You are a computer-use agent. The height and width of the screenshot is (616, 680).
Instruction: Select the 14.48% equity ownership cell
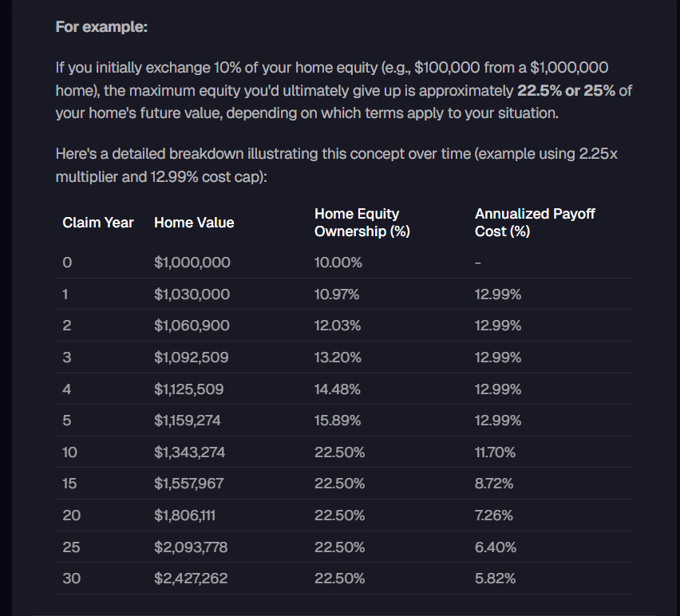click(x=338, y=389)
